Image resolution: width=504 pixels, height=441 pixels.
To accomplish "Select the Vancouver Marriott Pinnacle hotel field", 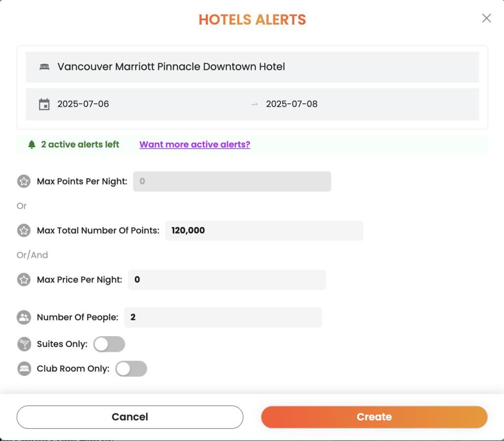I will tap(252, 67).
